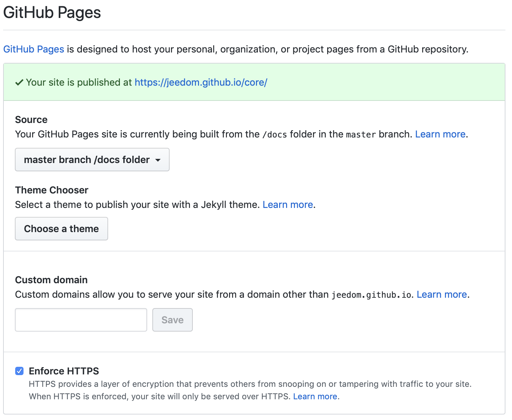The width and height of the screenshot is (512, 420).
Task: Click the green checkmark published icon
Action: (19, 82)
